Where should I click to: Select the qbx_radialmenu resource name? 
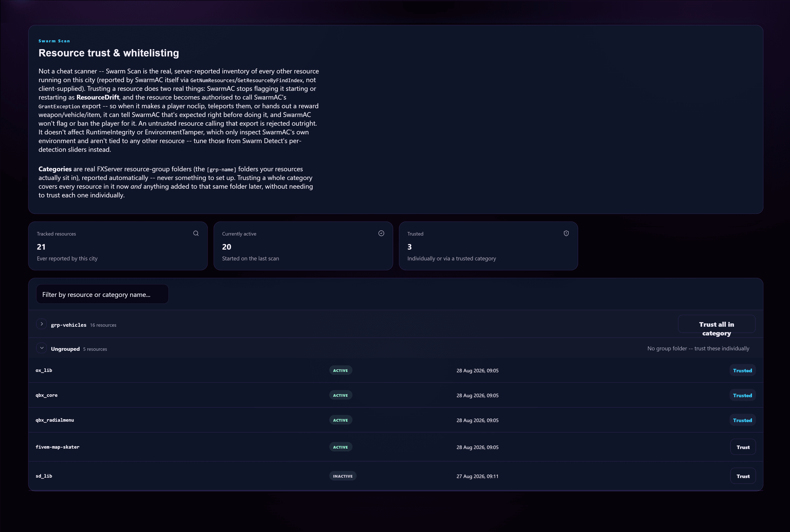point(55,420)
